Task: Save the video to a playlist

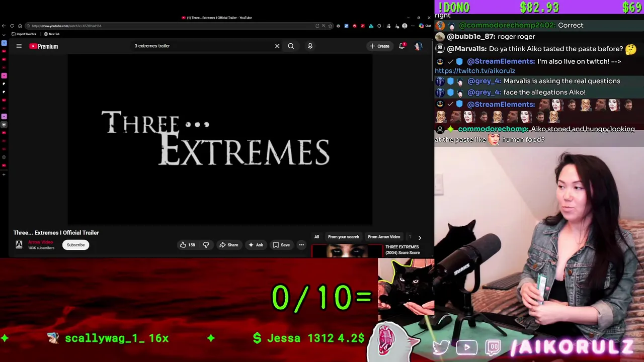Action: 281,245
